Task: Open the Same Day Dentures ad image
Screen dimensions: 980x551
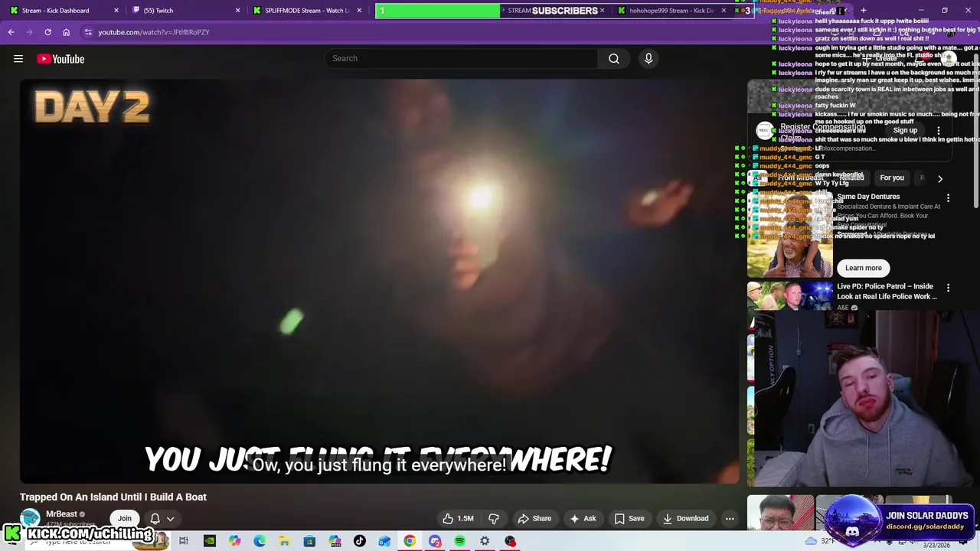Action: [790, 234]
